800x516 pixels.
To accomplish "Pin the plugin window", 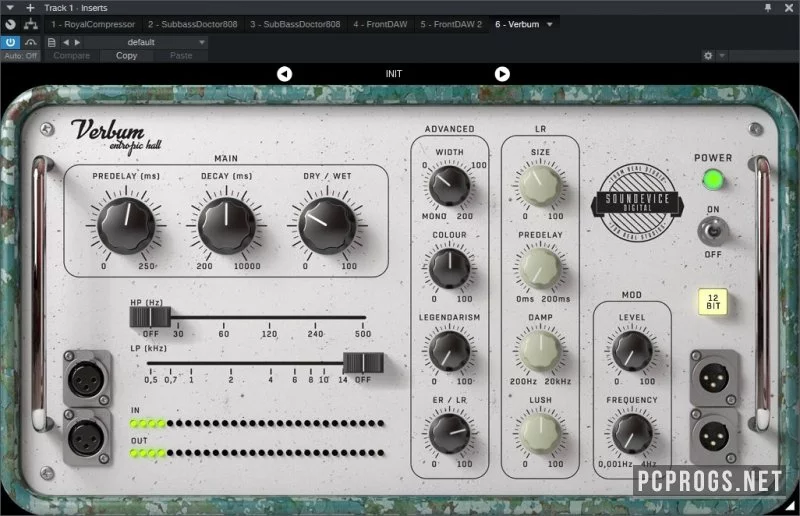I will pos(768,8).
